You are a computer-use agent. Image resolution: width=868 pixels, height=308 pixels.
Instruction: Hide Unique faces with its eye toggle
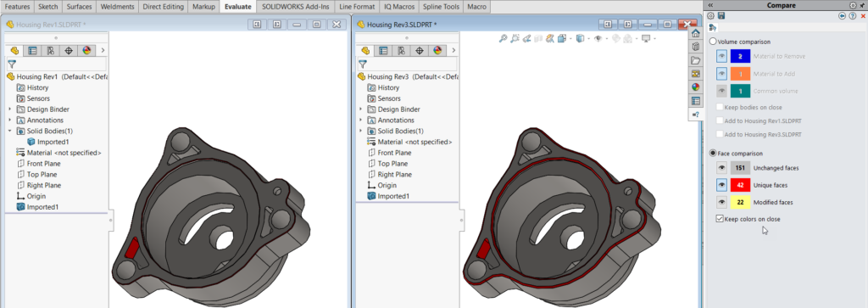pos(721,185)
